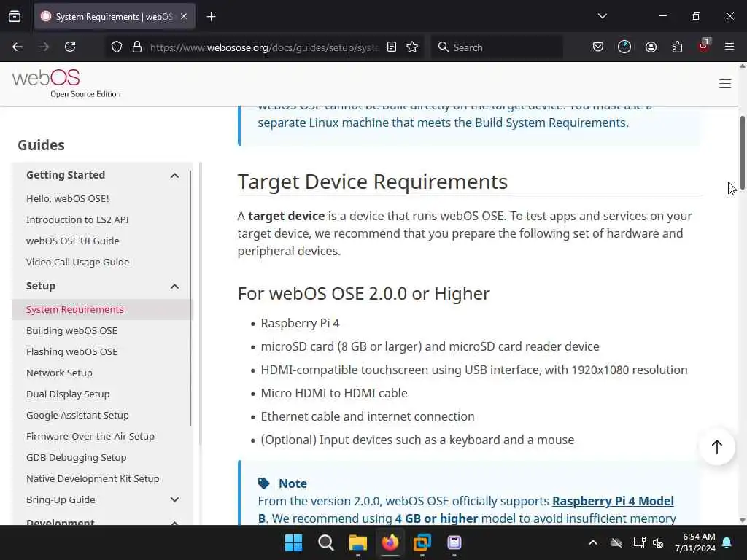Click the webOS Open Source Edition logo
747x560 pixels.
pyautogui.click(x=66, y=83)
